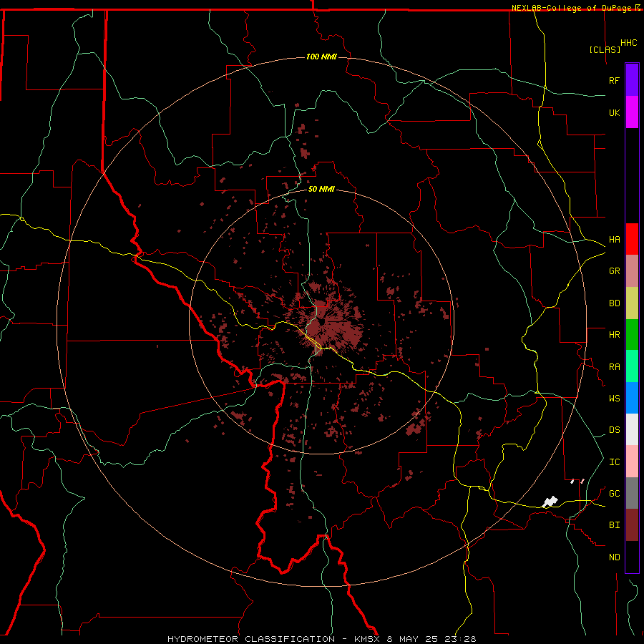The width and height of the screenshot is (644, 644).
Task: Click the 'HA' legend label
Action: [x=615, y=240]
